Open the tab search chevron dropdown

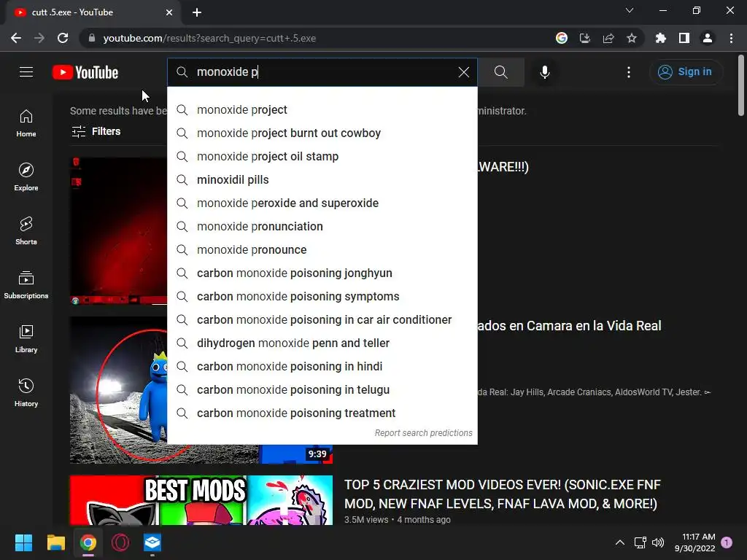(630, 10)
